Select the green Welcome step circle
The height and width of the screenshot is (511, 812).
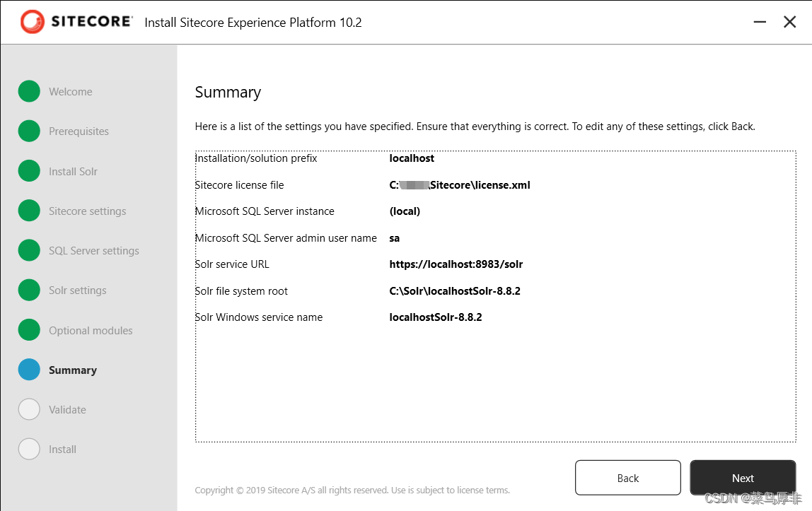(29, 92)
